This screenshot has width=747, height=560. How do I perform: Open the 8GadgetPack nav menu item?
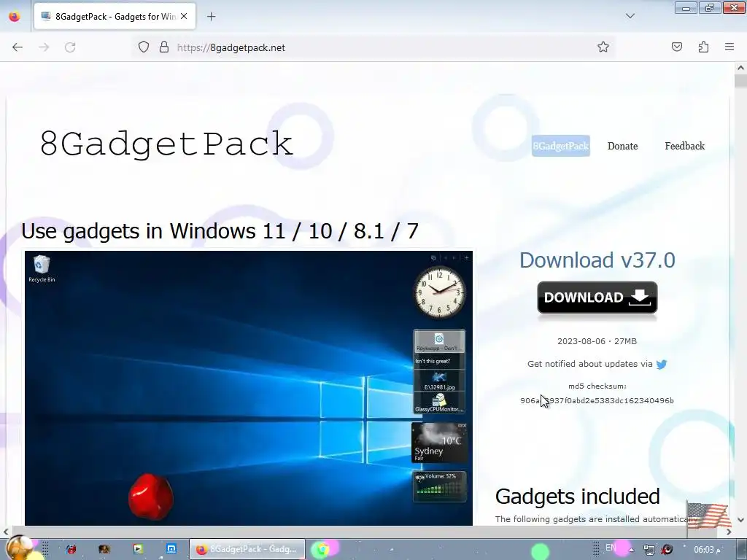point(561,146)
